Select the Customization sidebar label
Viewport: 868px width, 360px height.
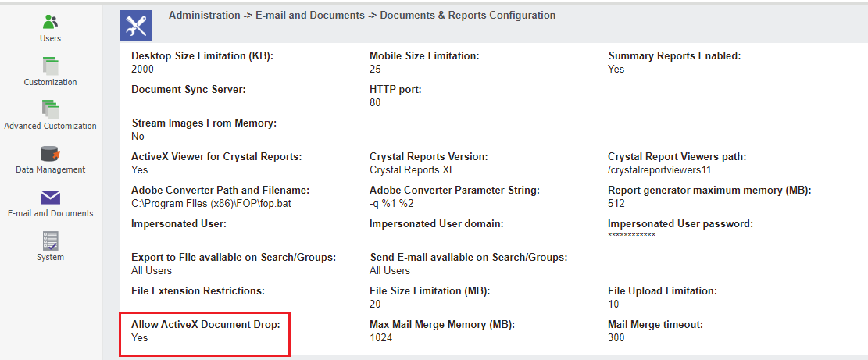[50, 82]
